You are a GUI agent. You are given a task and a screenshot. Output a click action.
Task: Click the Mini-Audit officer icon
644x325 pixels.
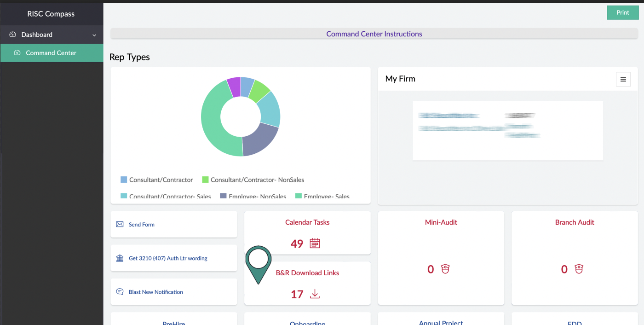[x=445, y=269]
